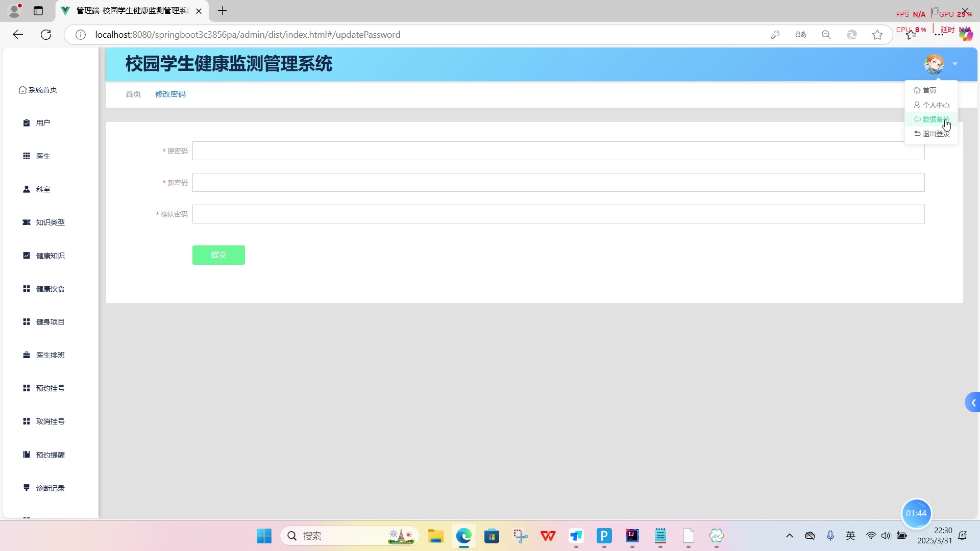Open Windows Start menu in taskbar

264,536
